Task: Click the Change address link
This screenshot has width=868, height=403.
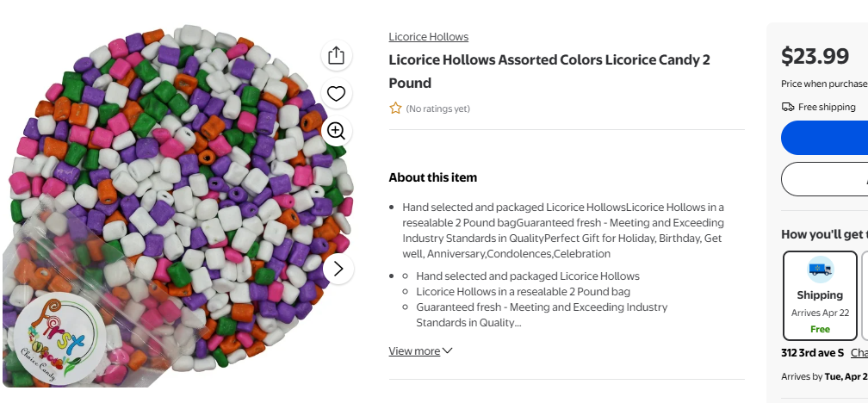Action: pos(859,353)
